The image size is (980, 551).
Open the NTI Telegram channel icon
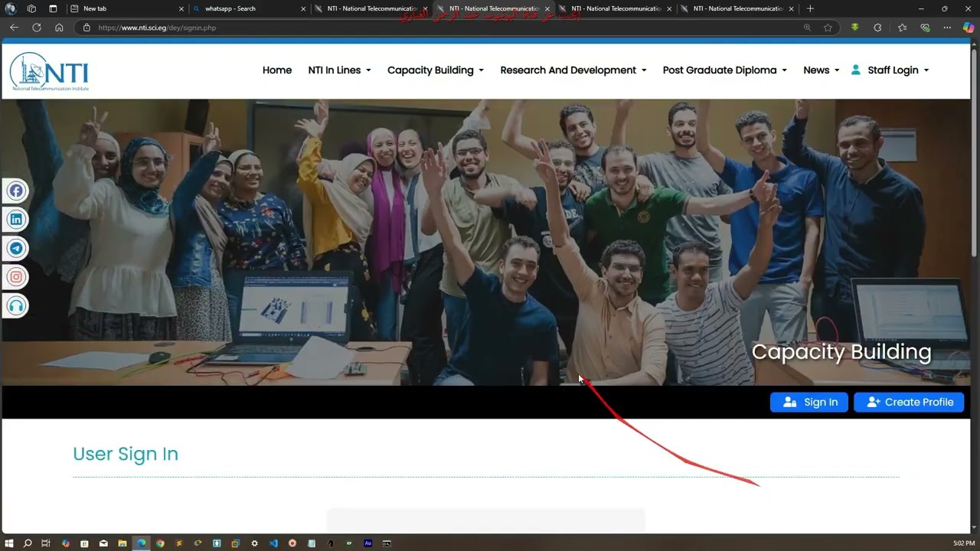16,248
